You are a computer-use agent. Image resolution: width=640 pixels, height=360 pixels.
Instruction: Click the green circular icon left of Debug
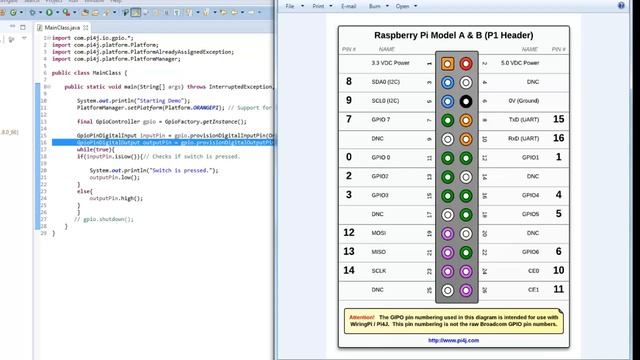(x=13, y=13)
